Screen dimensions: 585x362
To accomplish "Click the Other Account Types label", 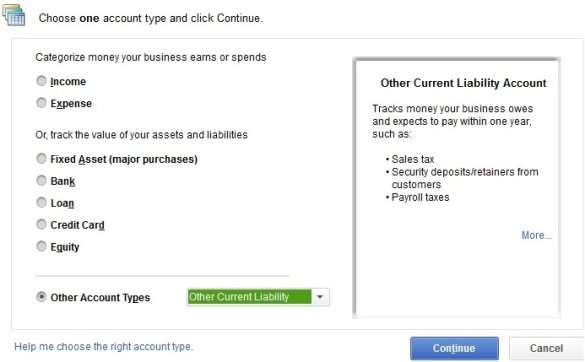I will [100, 297].
